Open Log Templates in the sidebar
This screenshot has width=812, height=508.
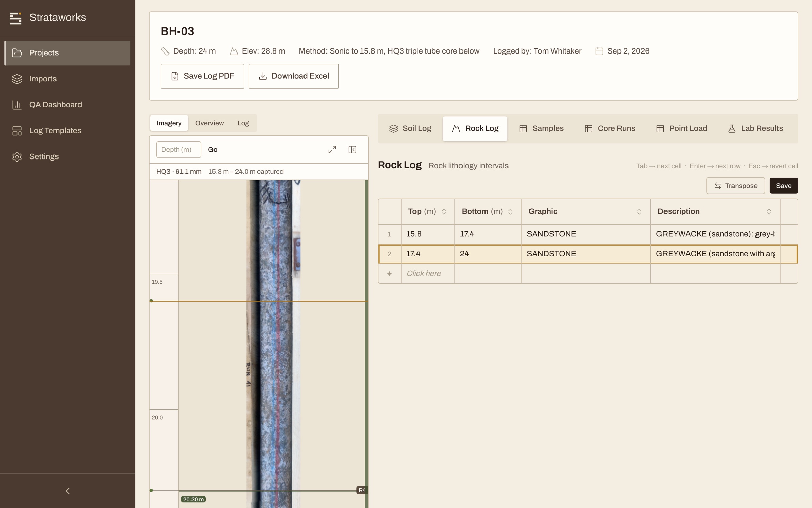pyautogui.click(x=67, y=131)
